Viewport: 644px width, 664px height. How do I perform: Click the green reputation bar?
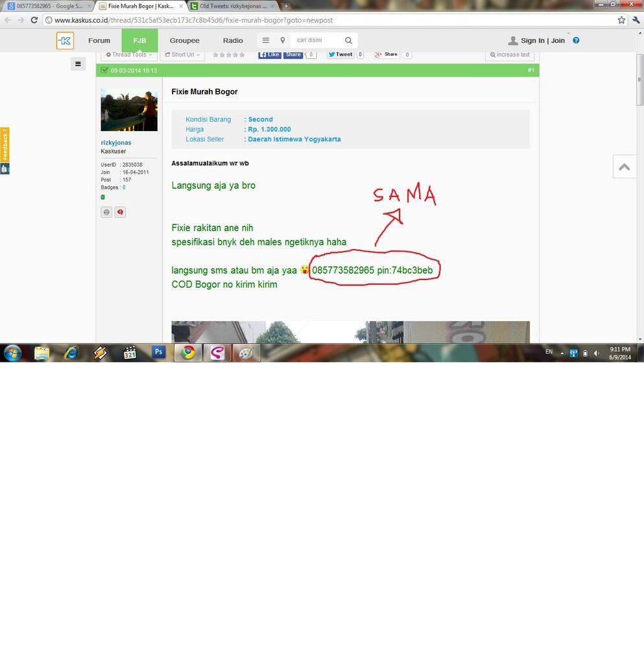103,197
